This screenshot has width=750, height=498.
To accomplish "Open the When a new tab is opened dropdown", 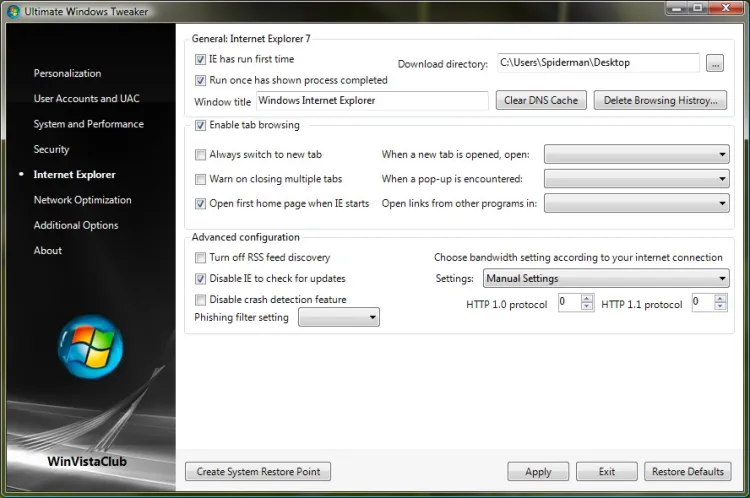I will (637, 154).
